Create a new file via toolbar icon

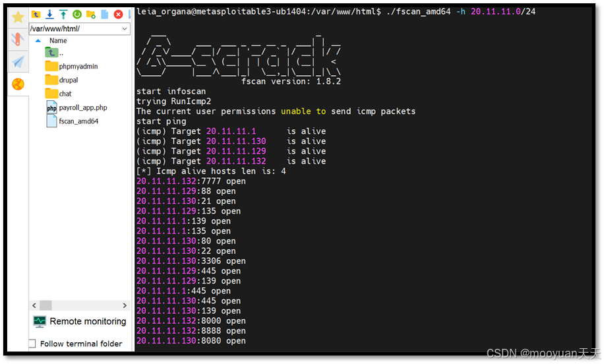[x=104, y=15]
